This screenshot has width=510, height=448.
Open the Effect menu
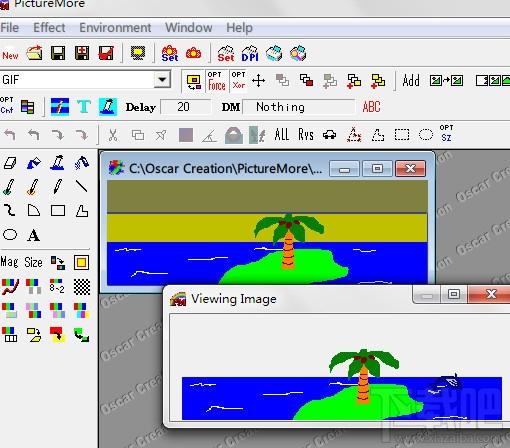point(49,27)
